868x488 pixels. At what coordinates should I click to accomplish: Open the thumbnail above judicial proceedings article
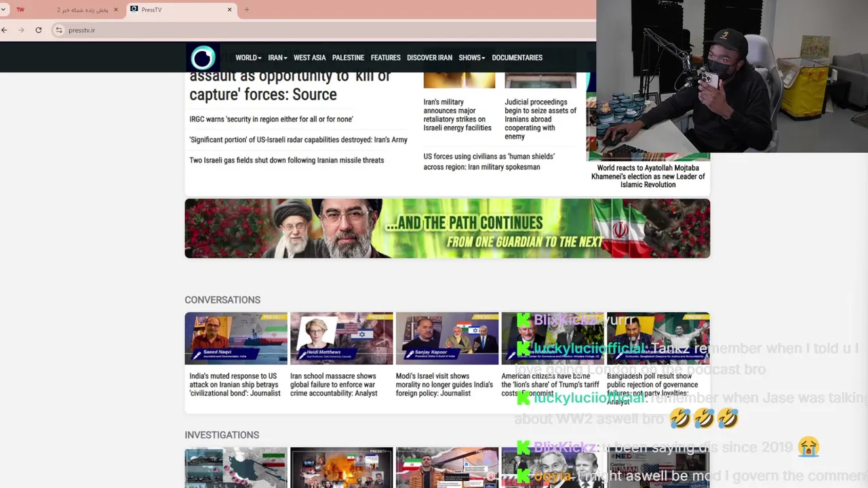click(540, 80)
